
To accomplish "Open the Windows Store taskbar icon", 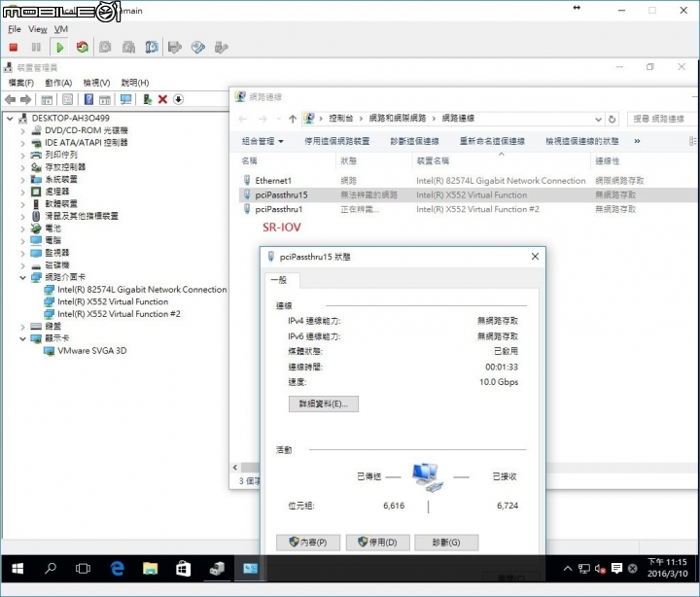I will click(x=183, y=569).
